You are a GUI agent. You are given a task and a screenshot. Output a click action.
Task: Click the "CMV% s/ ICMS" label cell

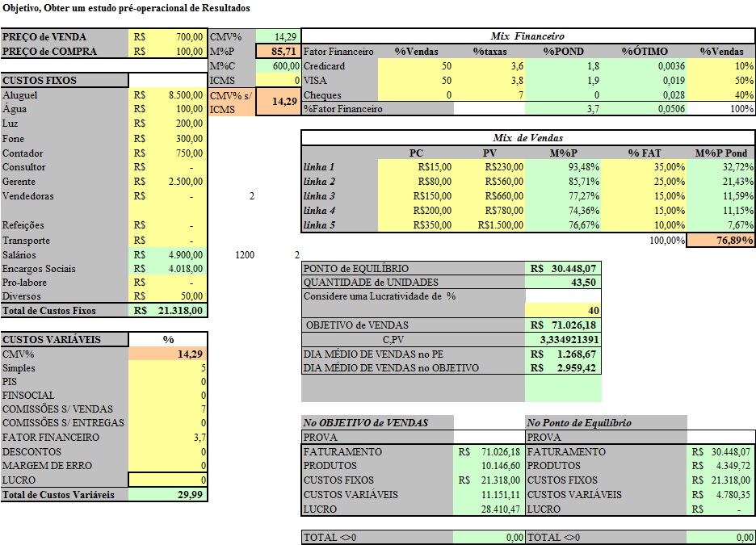pyautogui.click(x=232, y=103)
